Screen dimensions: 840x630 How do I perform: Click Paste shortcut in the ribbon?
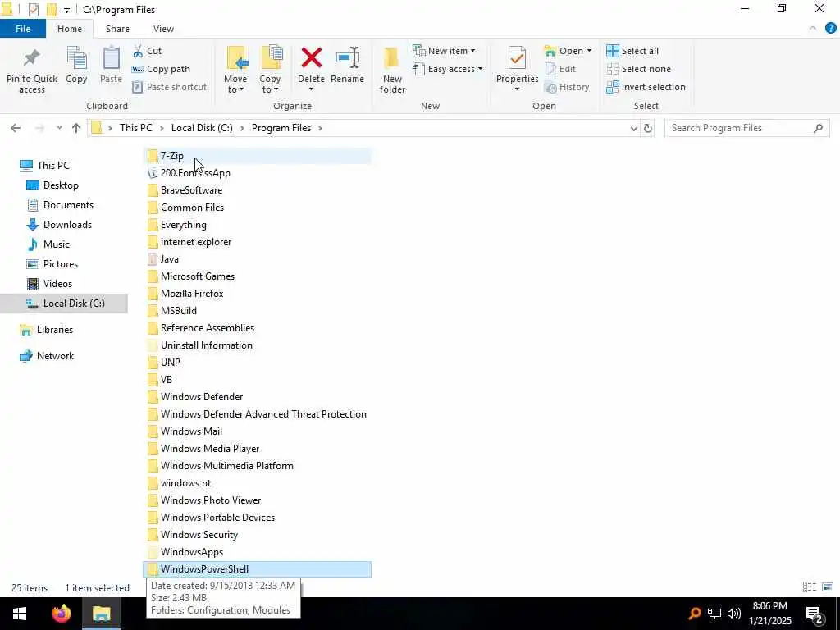tap(169, 87)
